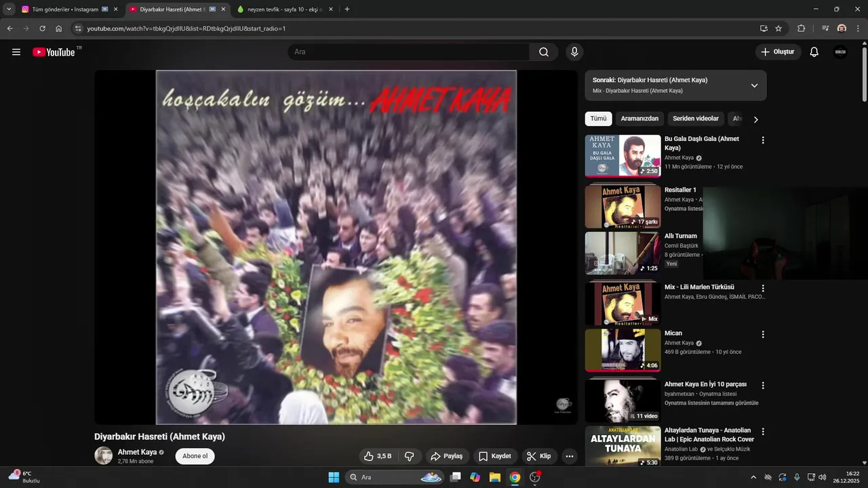Show more filter chips with right arrow

tap(755, 119)
